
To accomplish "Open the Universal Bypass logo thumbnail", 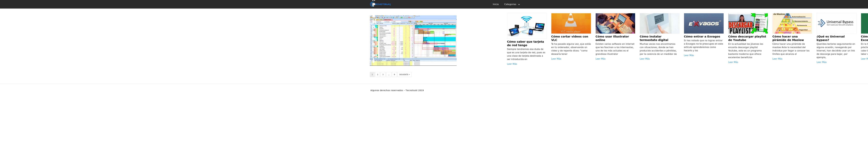I will click(x=836, y=24).
